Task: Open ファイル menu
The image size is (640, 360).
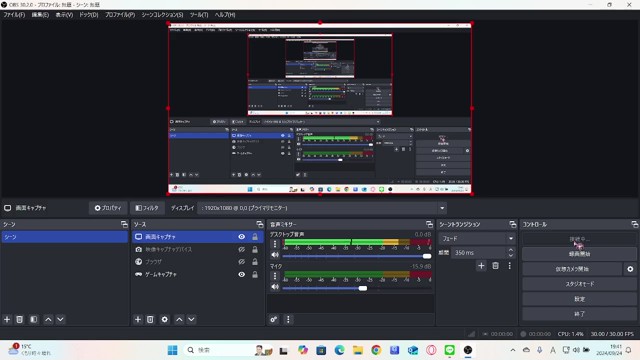Action: [x=14, y=15]
